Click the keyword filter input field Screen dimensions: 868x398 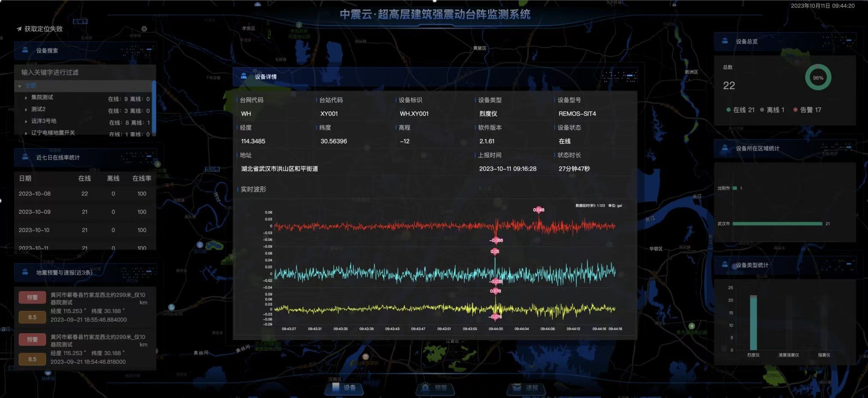[85, 72]
